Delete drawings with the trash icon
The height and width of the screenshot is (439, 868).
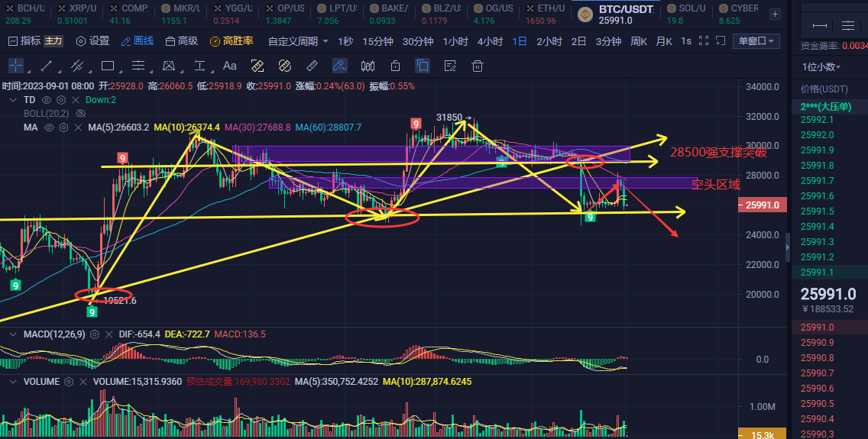tap(478, 66)
